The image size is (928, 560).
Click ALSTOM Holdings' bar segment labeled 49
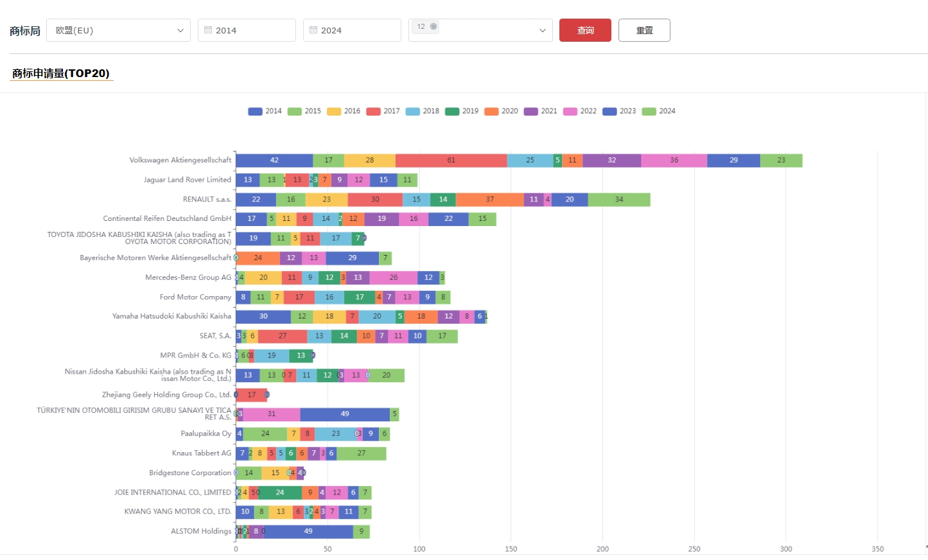click(308, 532)
